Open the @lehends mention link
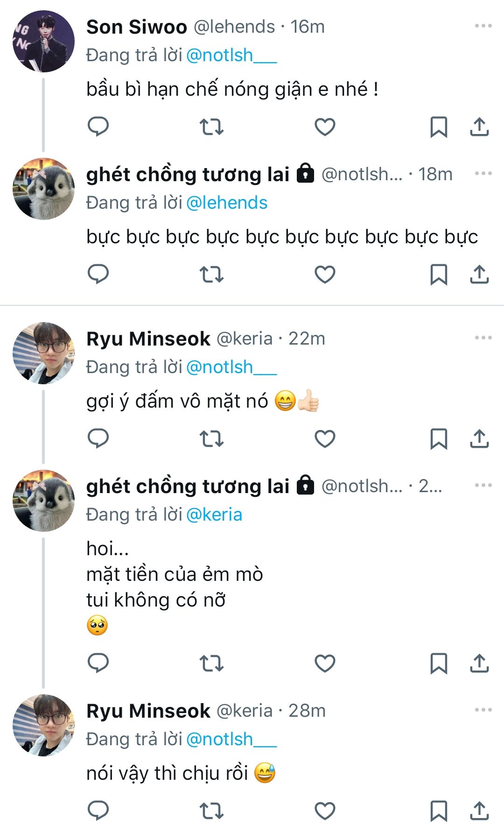Screen dimensions: 504x833 (x=227, y=203)
